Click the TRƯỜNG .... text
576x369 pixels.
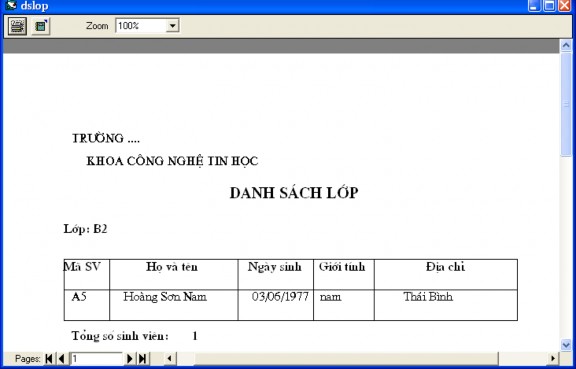tap(106, 139)
